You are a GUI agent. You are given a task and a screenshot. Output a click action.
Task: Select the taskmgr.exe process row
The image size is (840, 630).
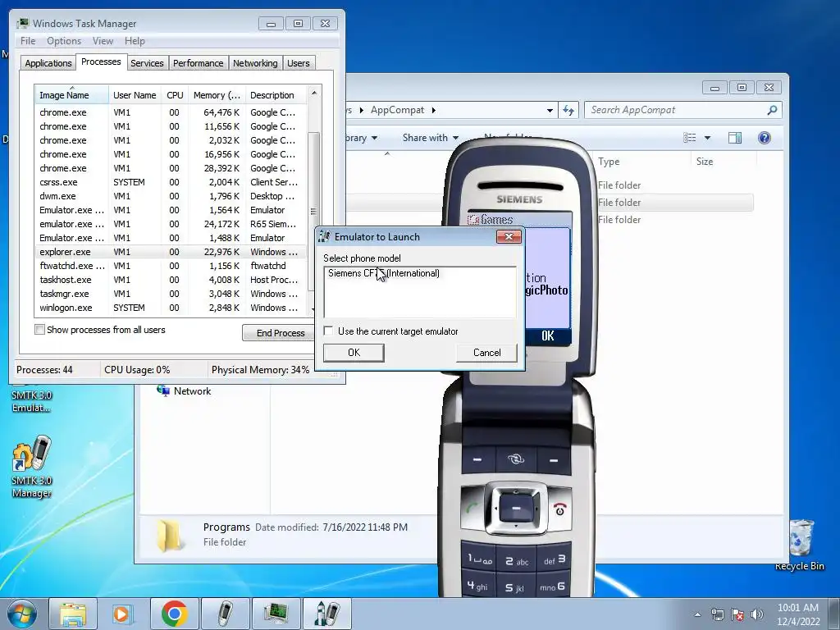coord(171,294)
